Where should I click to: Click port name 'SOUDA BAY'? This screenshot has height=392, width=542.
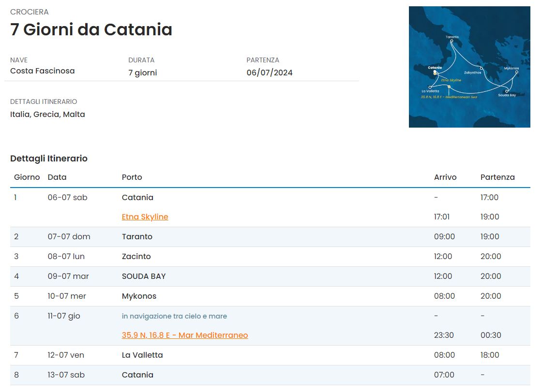click(144, 276)
